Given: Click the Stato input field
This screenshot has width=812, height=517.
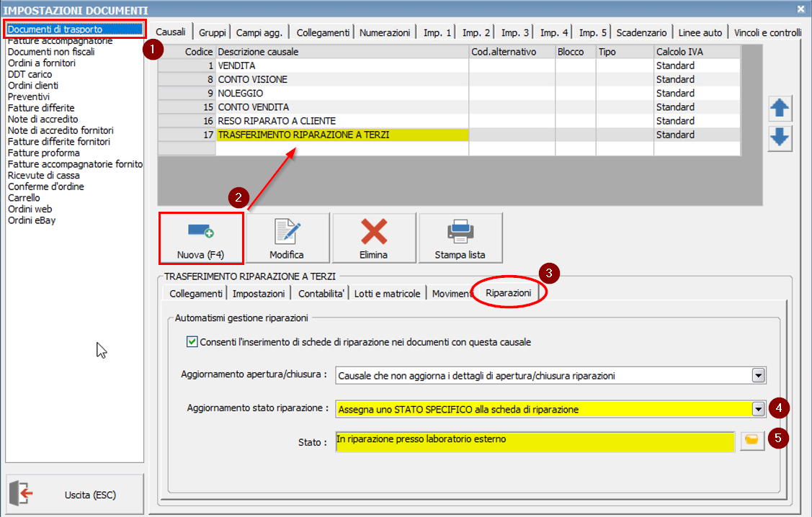Looking at the screenshot, I should [x=535, y=441].
